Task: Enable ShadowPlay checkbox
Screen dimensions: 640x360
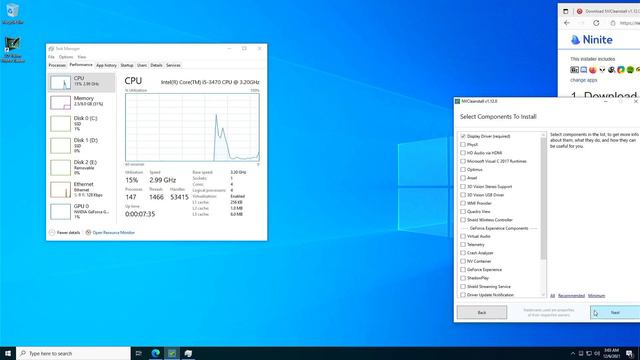Action: pyautogui.click(x=463, y=278)
